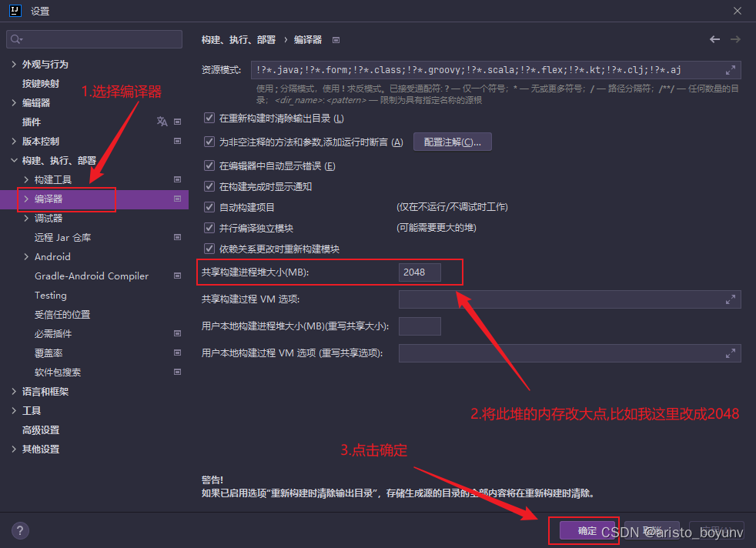Expand the 版本控制 tree node
Viewport: 756px width, 548px height.
point(14,141)
